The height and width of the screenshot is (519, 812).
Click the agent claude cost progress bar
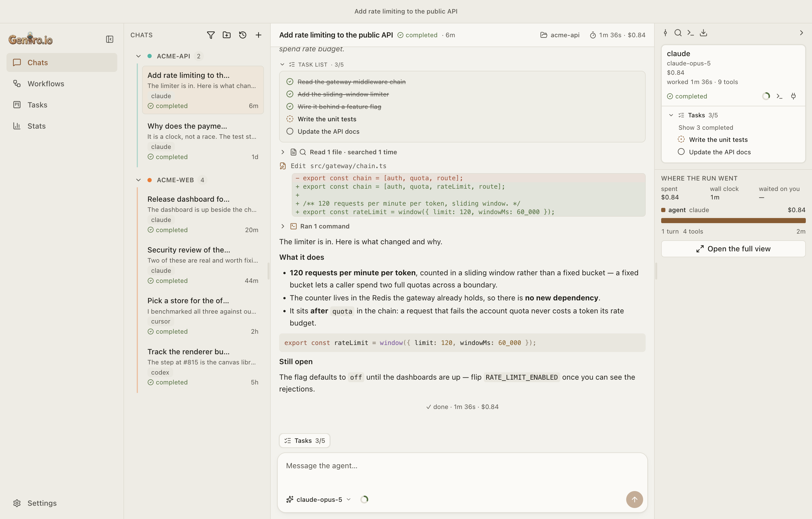point(733,221)
